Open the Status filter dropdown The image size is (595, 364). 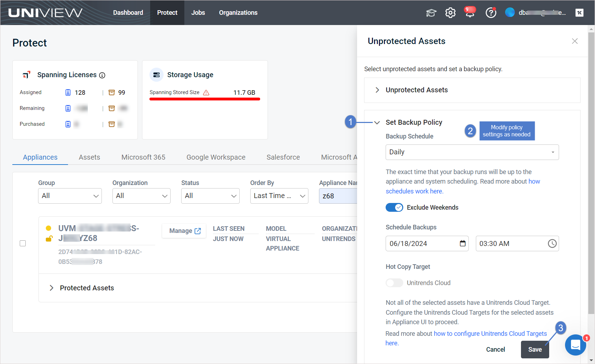210,196
